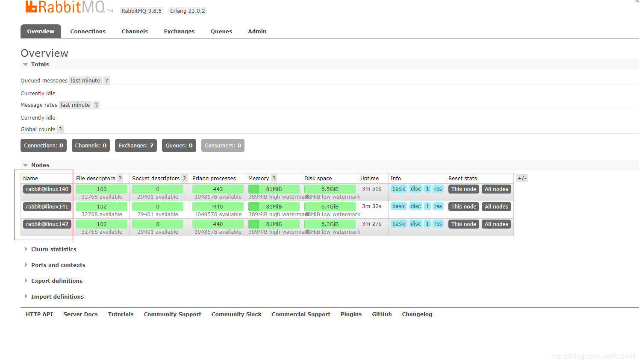Click rss tag in linux140 row
639x364 pixels.
[x=438, y=189]
